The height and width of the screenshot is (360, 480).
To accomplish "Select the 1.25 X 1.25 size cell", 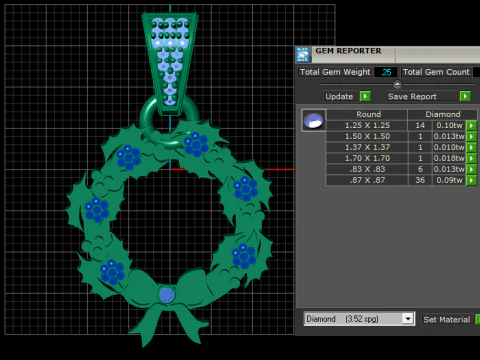I will (x=367, y=125).
